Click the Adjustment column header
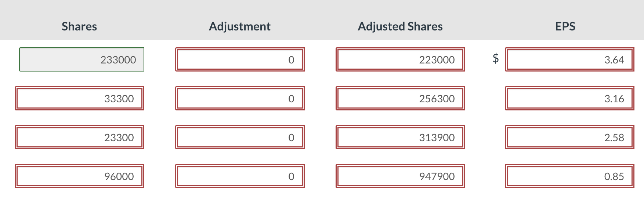 tap(239, 26)
